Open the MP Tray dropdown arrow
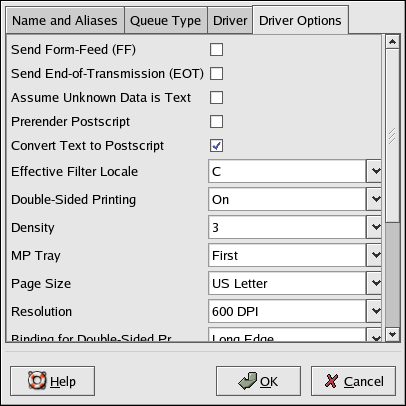The image size is (406, 406). click(374, 255)
